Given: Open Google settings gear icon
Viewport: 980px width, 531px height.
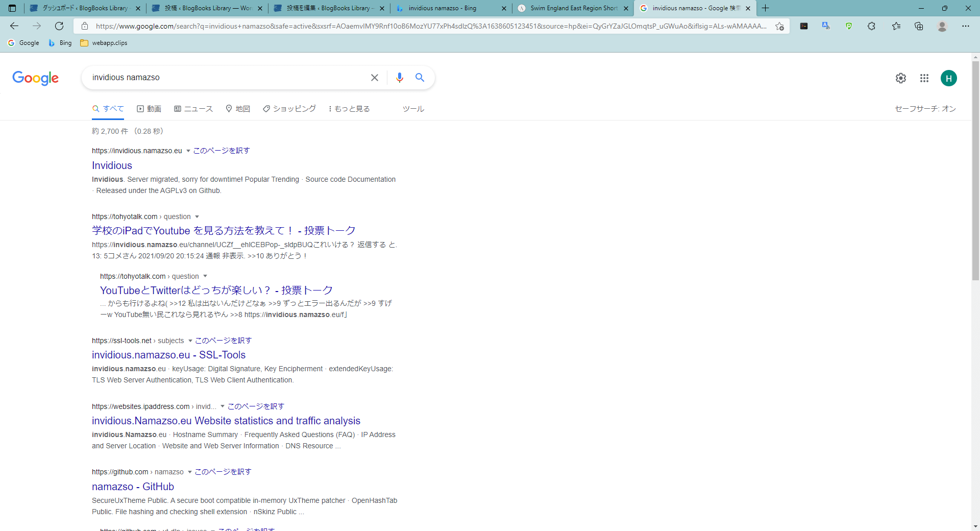Looking at the screenshot, I should pyautogui.click(x=900, y=78).
